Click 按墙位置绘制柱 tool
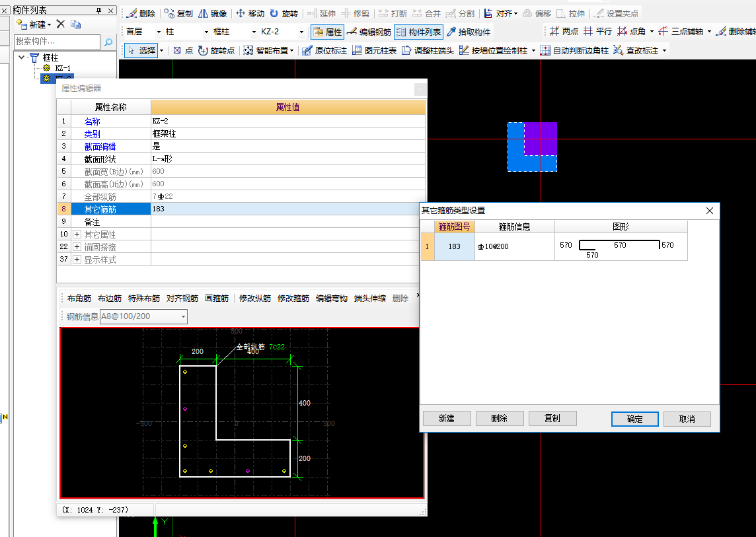The width and height of the screenshot is (756, 537). point(493,50)
